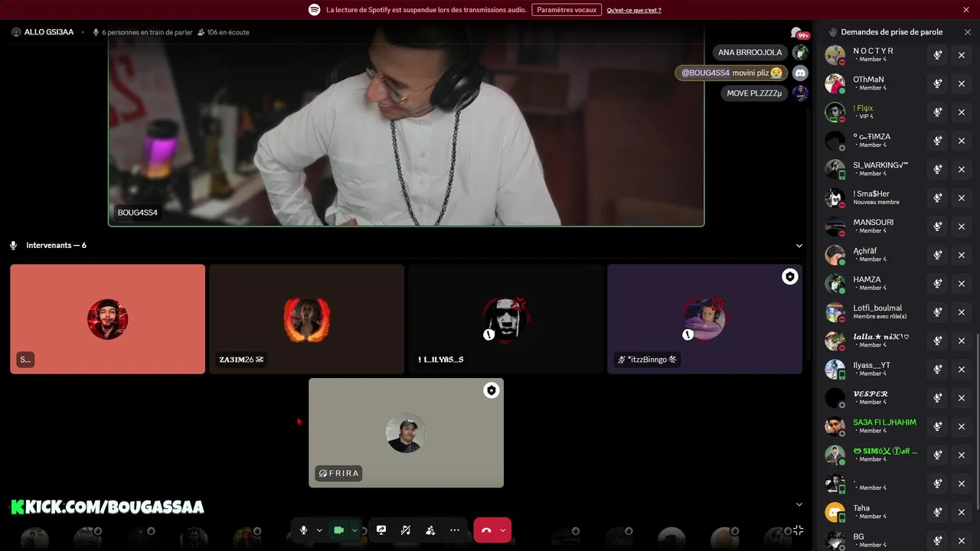Exit full screen using collapse arrows icon

(798, 530)
